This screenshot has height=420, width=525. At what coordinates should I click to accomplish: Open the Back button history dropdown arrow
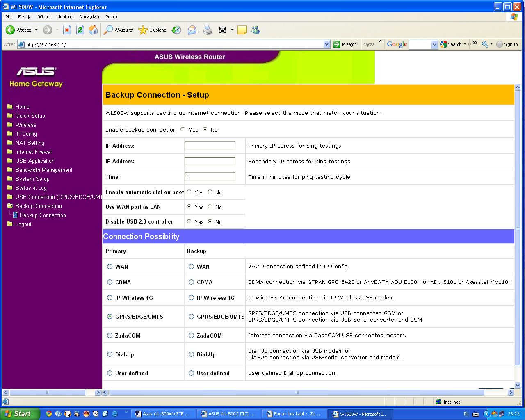pos(36,30)
